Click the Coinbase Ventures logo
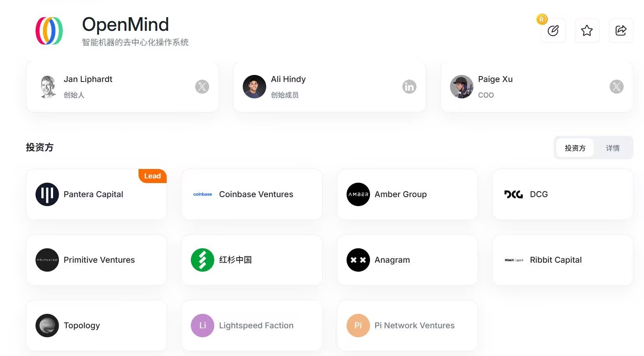The width and height of the screenshot is (644, 356). (202, 194)
